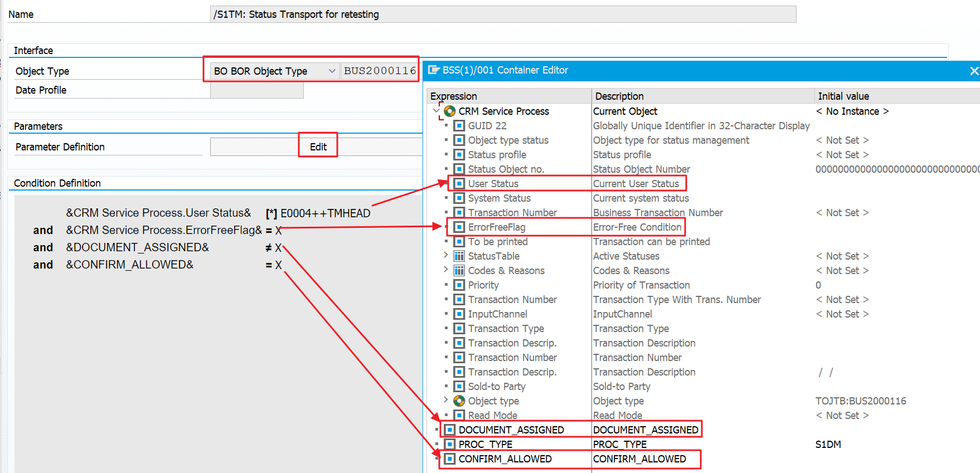Click Edit for Parameter Definition

318,147
